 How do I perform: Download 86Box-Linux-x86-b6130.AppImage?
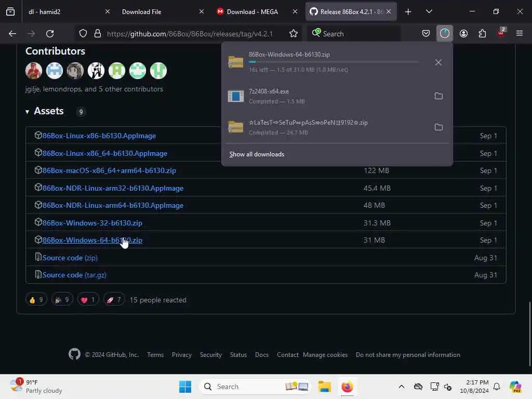(99, 136)
